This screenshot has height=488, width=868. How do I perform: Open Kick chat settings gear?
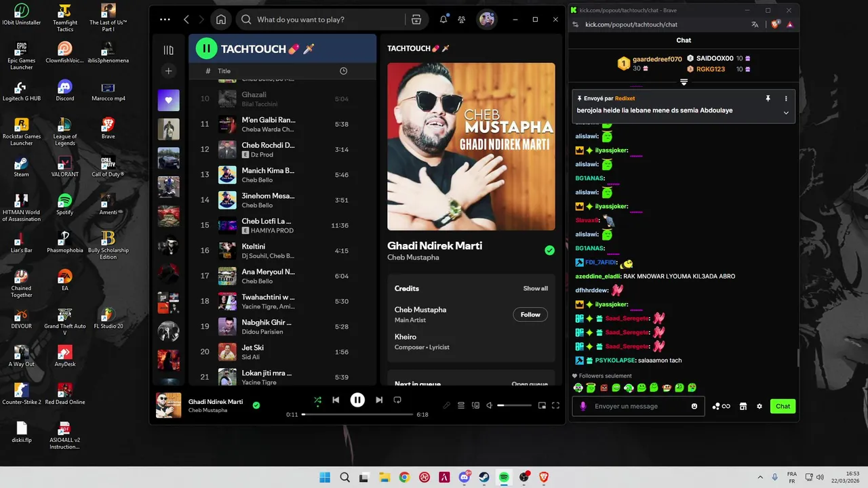coord(759,406)
